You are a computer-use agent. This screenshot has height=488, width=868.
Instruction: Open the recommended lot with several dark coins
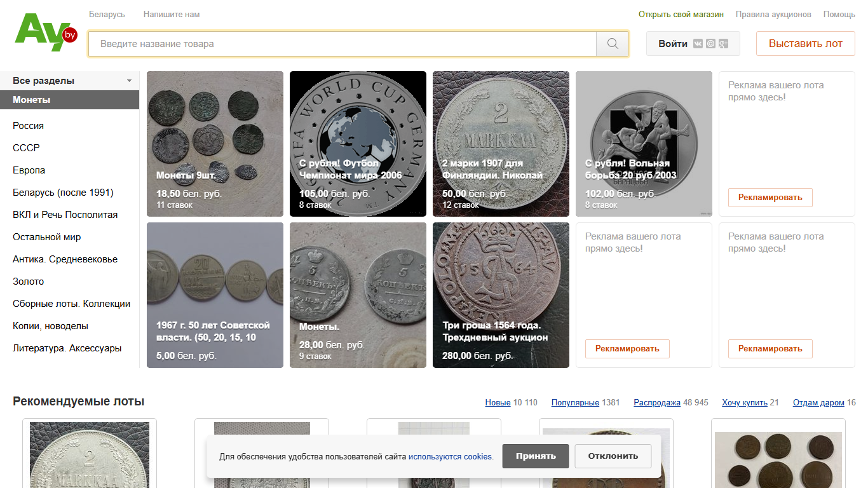click(778, 454)
